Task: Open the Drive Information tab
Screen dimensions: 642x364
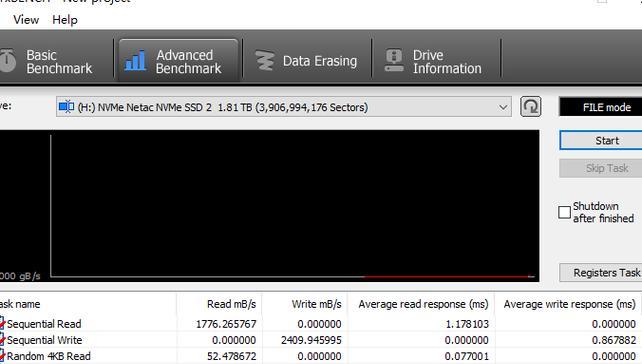Action: 436,62
